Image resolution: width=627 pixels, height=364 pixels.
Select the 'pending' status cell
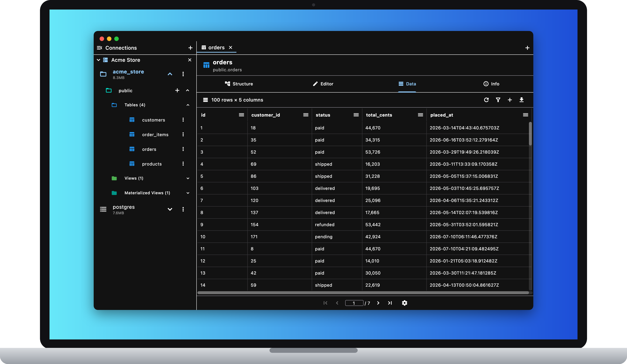click(337, 237)
